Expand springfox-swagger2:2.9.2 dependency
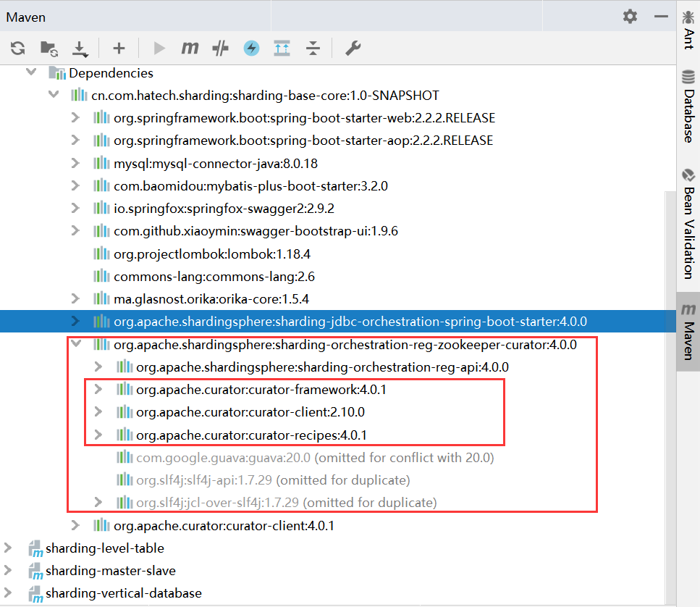The height and width of the screenshot is (607, 700). (75, 208)
